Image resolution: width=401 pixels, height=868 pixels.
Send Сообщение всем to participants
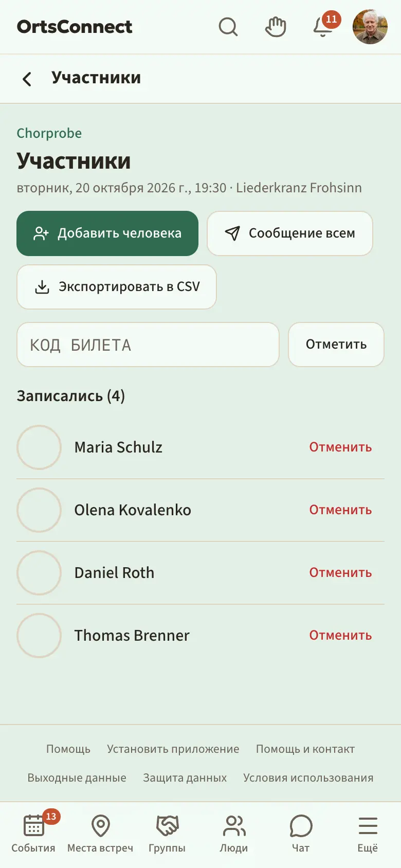[290, 233]
